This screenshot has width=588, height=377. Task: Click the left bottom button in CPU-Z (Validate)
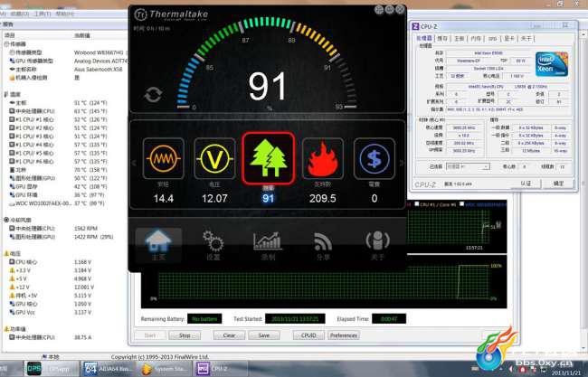pos(526,184)
